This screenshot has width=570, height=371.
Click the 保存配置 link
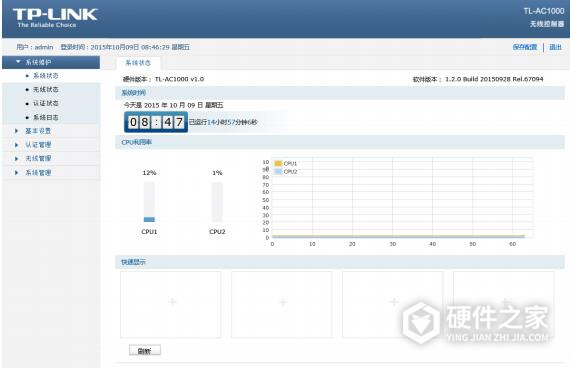pos(525,47)
